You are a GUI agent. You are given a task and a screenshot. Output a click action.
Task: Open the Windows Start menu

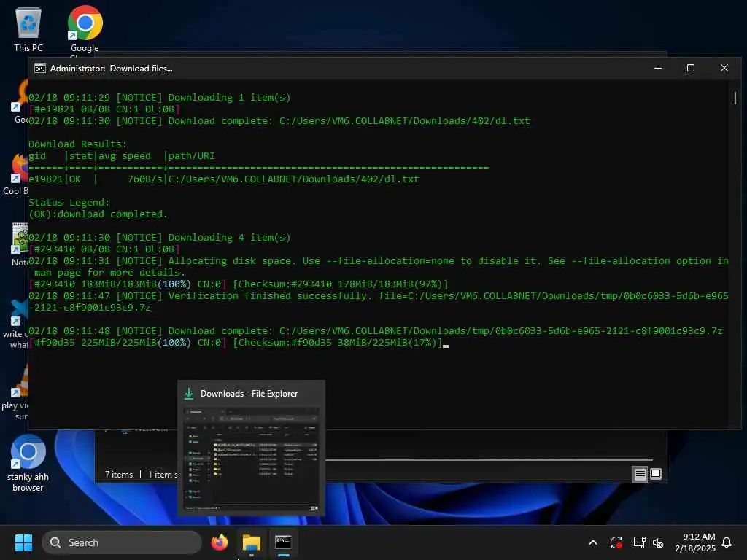pos(23,542)
